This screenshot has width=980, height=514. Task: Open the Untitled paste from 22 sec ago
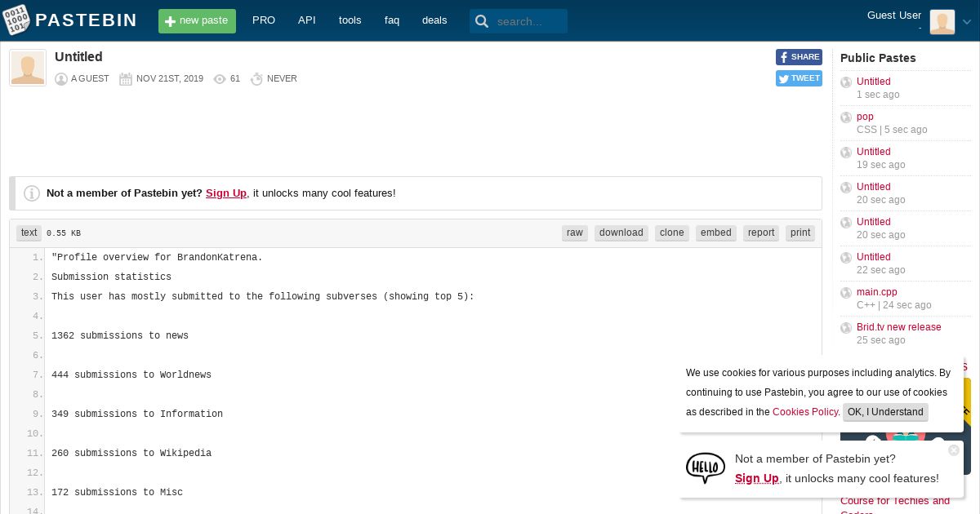(874, 257)
